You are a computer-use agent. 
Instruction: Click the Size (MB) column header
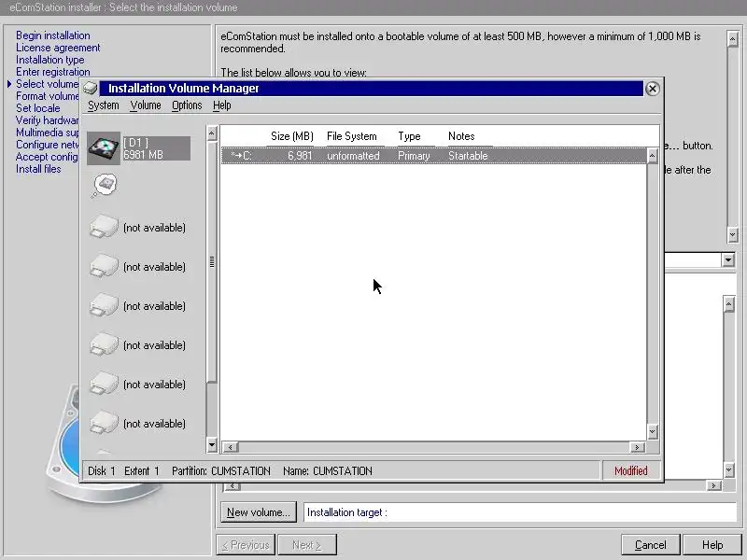coord(292,136)
